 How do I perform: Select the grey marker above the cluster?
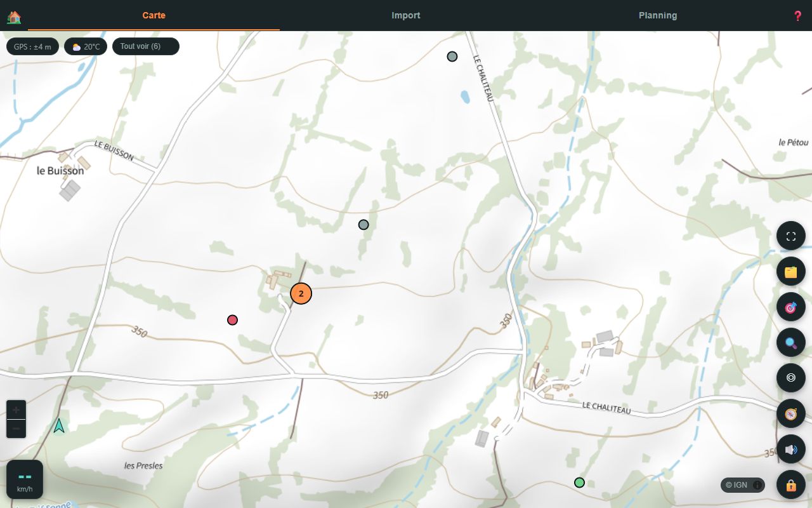pos(363,225)
